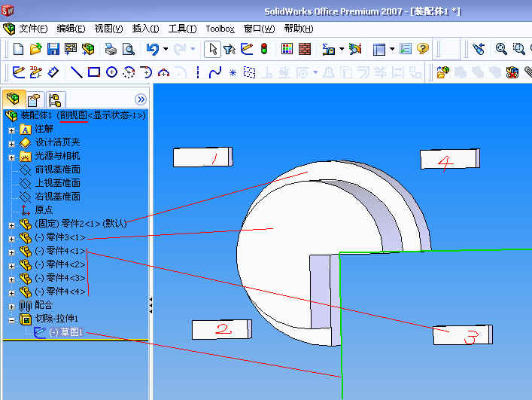The width and height of the screenshot is (532, 400).
Task: Select 原点 origin in the tree
Action: click(x=44, y=210)
